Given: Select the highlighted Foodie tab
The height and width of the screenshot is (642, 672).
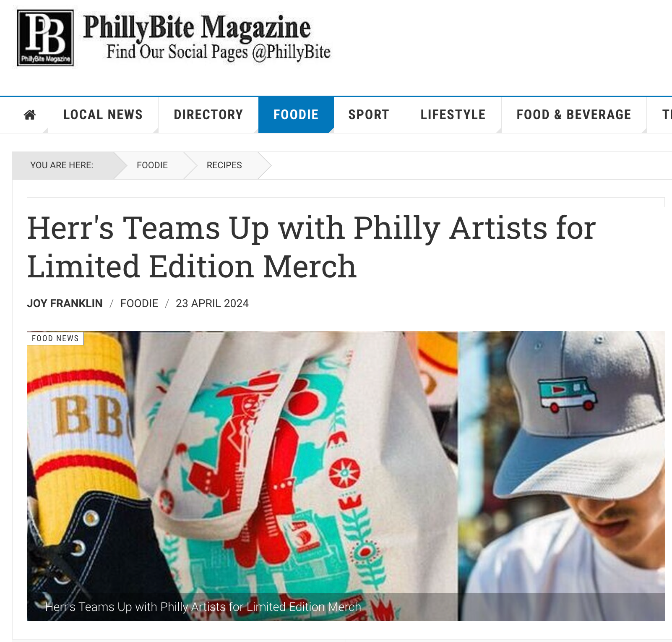Looking at the screenshot, I should pyautogui.click(x=296, y=115).
